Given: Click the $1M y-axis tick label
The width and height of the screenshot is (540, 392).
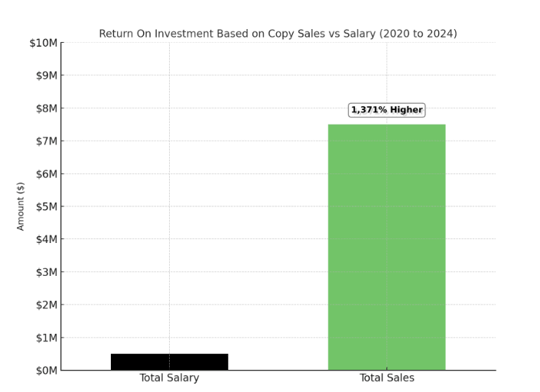Looking at the screenshot, I should click(44, 338).
